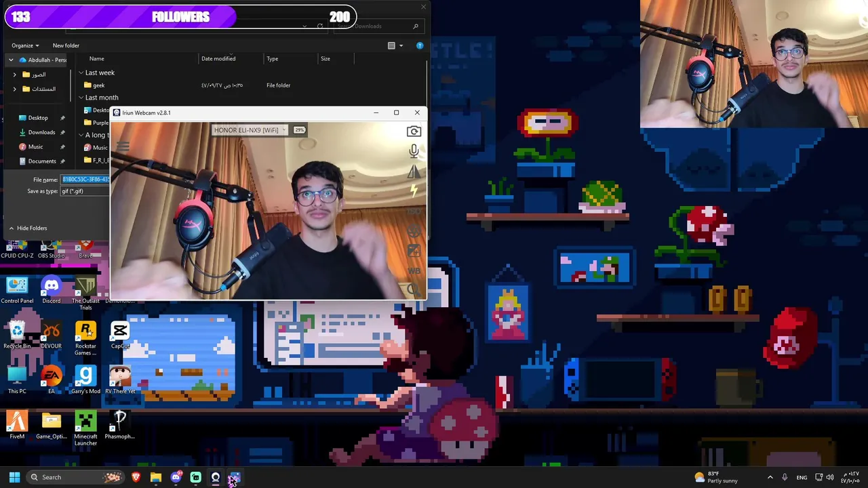Viewport: 868px width, 488px height.
Task: Open the Organize menu in save dialog
Action: pos(25,45)
